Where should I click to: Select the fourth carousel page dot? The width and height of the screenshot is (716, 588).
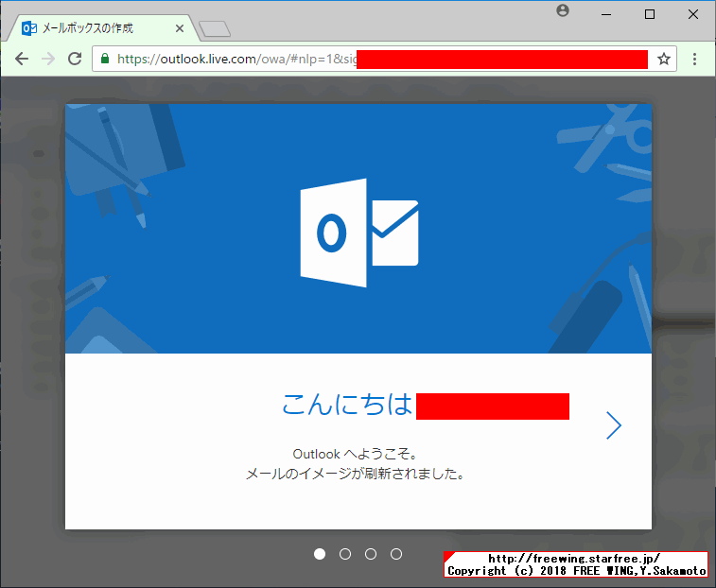(396, 554)
